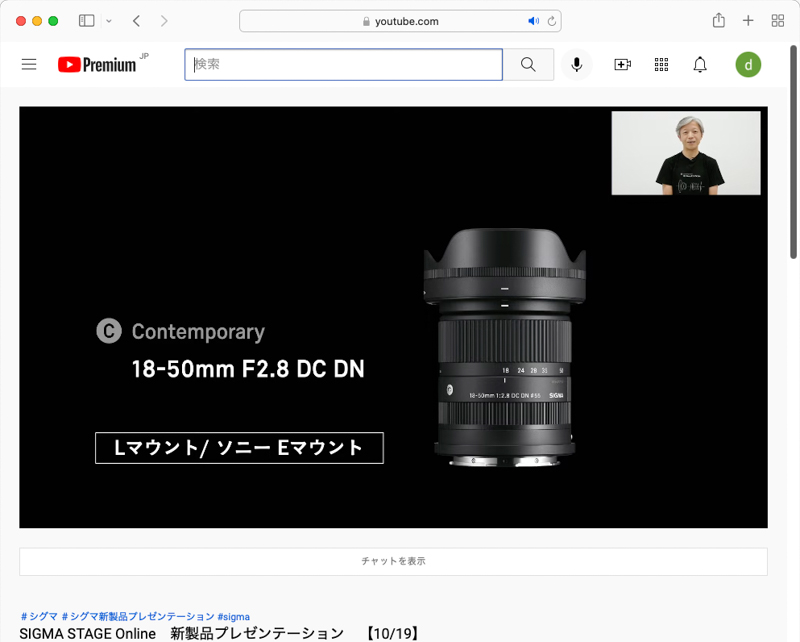Open notifications via the bell icon

700,64
